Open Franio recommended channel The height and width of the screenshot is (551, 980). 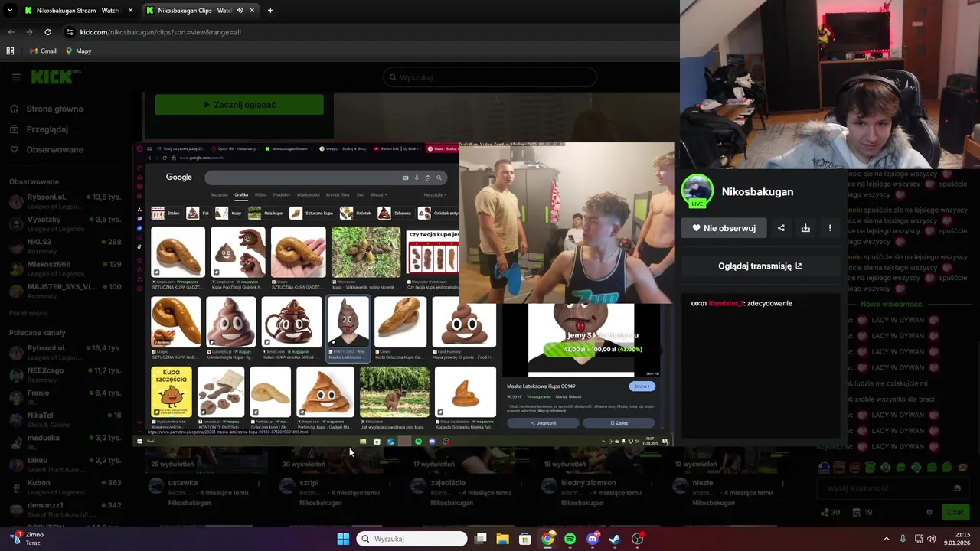click(65, 397)
